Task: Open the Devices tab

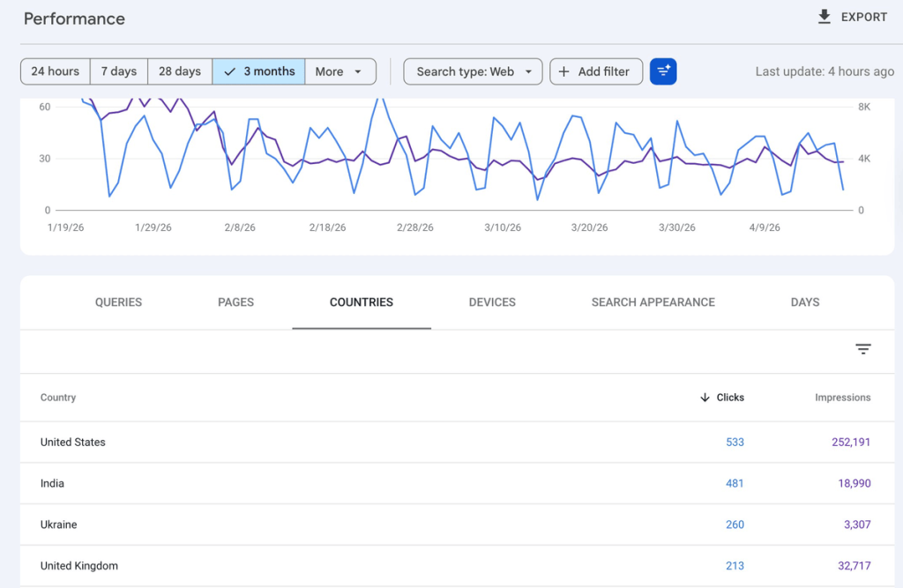Action: click(492, 302)
